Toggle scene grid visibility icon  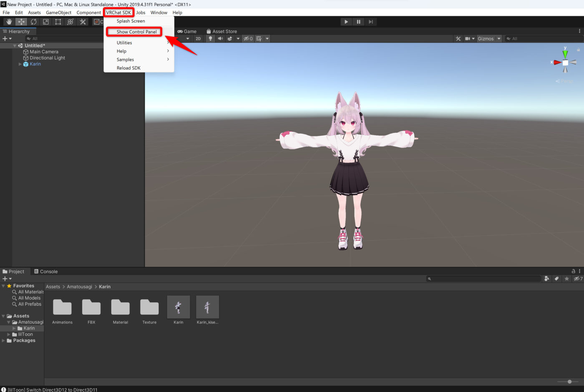pos(259,38)
